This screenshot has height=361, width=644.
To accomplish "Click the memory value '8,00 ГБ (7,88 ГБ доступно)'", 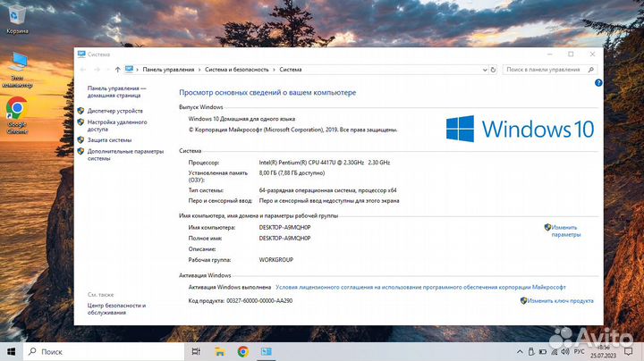I will tap(292, 173).
